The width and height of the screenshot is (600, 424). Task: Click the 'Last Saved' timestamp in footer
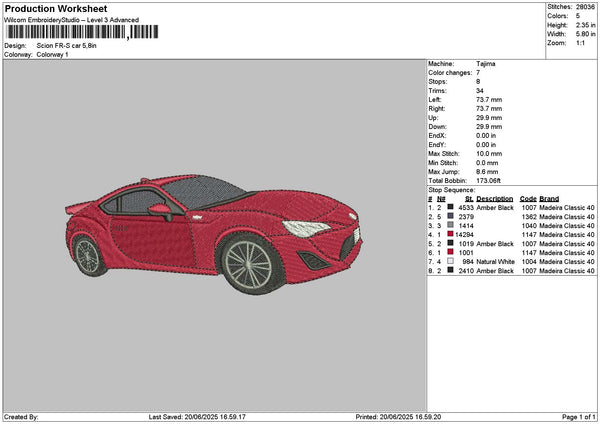(x=197, y=417)
